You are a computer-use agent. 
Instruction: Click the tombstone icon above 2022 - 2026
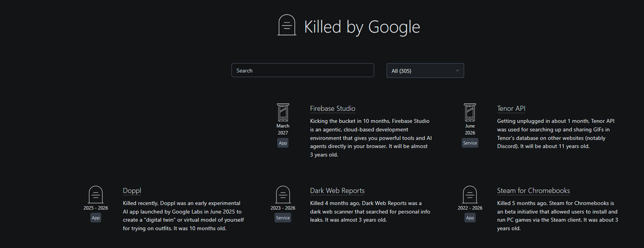click(470, 195)
